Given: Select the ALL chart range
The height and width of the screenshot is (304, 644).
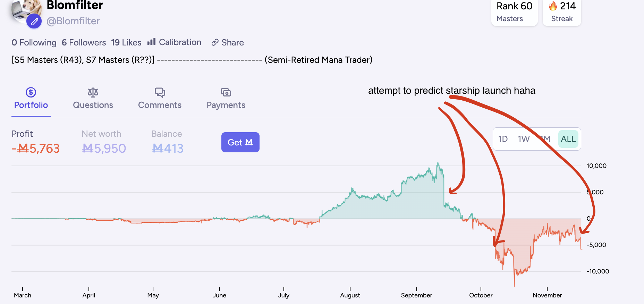Looking at the screenshot, I should [x=568, y=139].
